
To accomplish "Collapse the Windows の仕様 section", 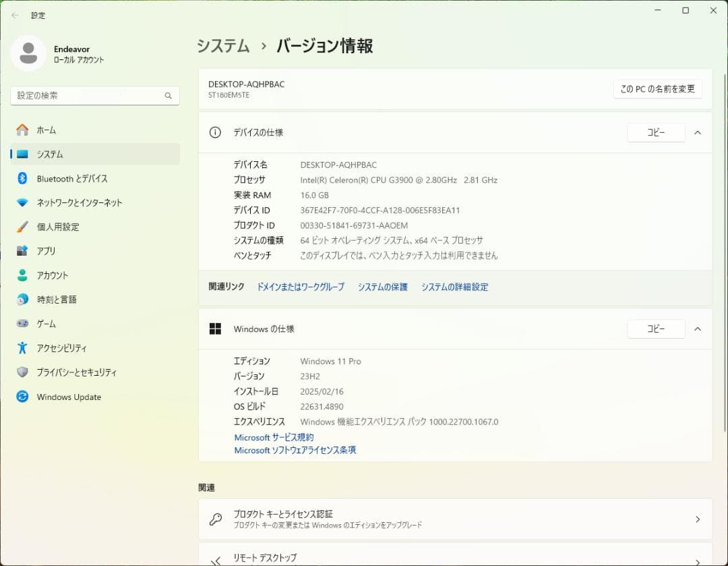I will coord(698,329).
